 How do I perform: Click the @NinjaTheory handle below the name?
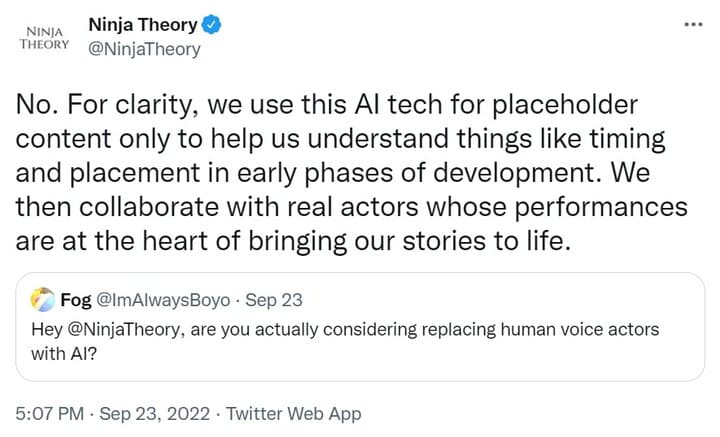tap(144, 49)
